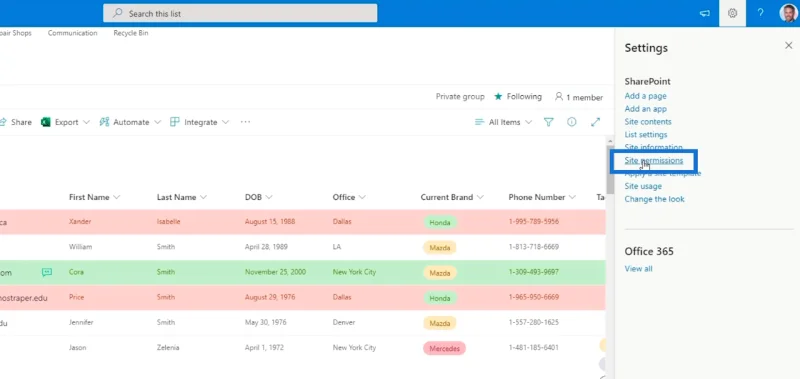Viewport: 800px width, 379px height.
Task: Click phone number 1-813-718-6669
Action: coord(534,247)
